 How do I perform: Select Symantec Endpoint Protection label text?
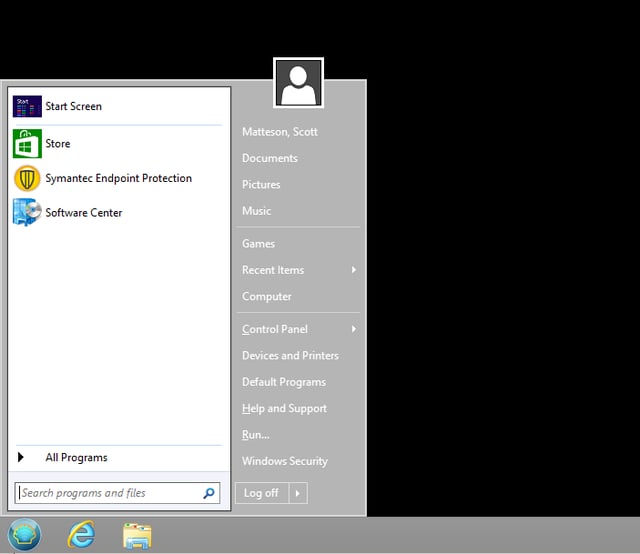(x=118, y=178)
